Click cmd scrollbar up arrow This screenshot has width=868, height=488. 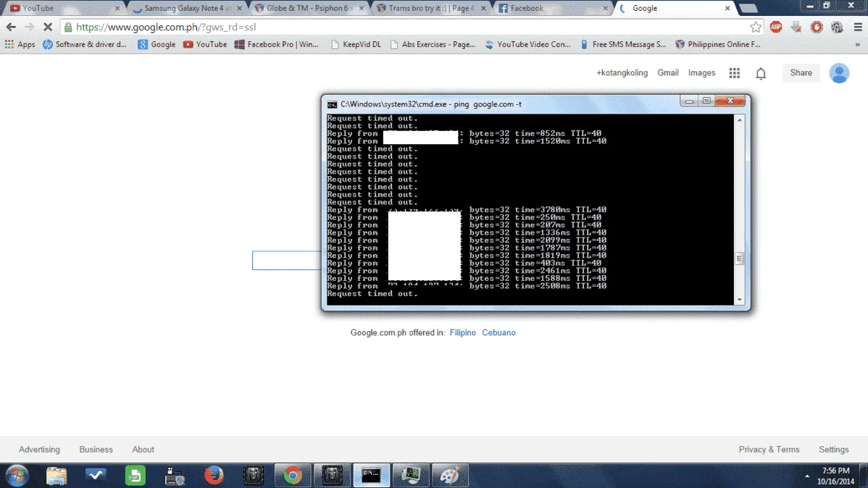click(x=739, y=119)
